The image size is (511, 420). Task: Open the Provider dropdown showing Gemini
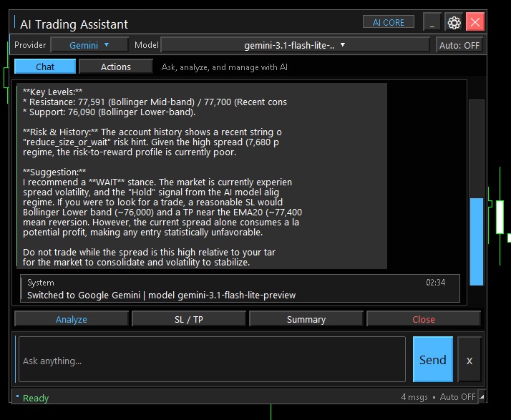[89, 45]
